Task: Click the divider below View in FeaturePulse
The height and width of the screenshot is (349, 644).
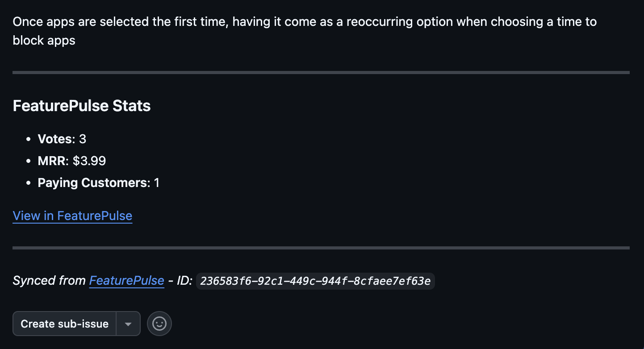Action: (321, 248)
